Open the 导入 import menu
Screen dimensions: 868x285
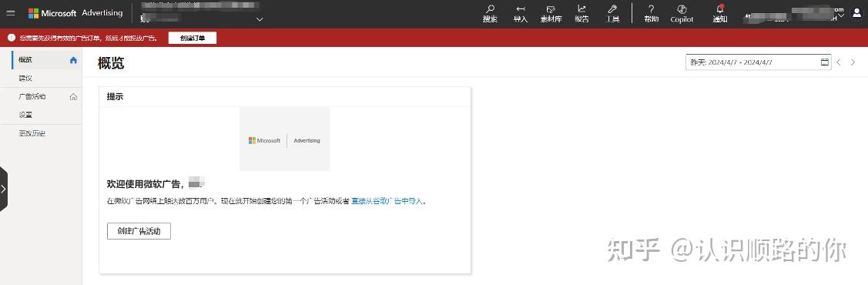[521, 14]
